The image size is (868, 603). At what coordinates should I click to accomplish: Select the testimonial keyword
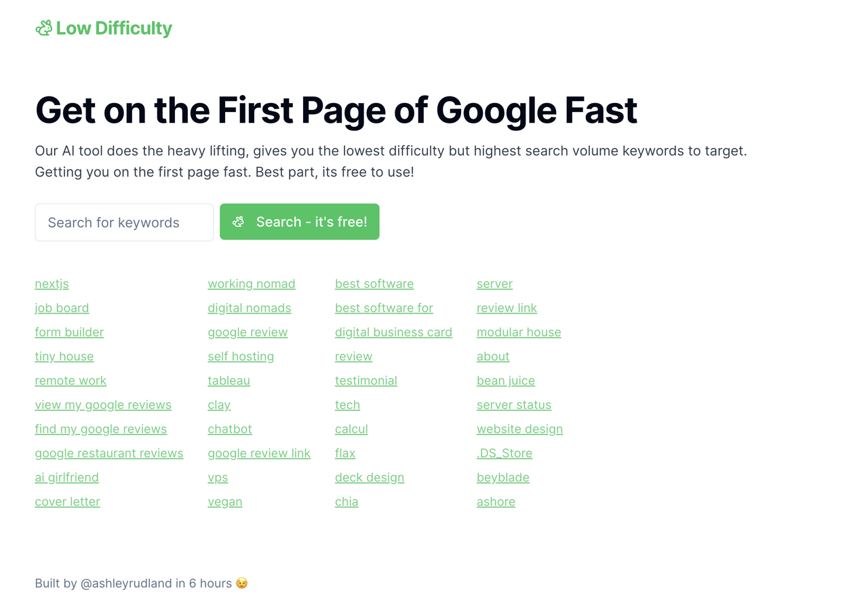click(x=366, y=381)
